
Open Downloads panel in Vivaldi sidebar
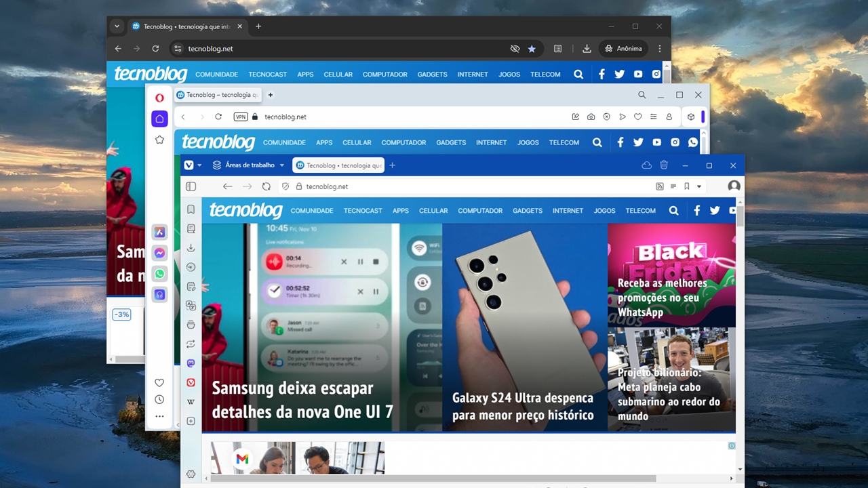[191, 248]
